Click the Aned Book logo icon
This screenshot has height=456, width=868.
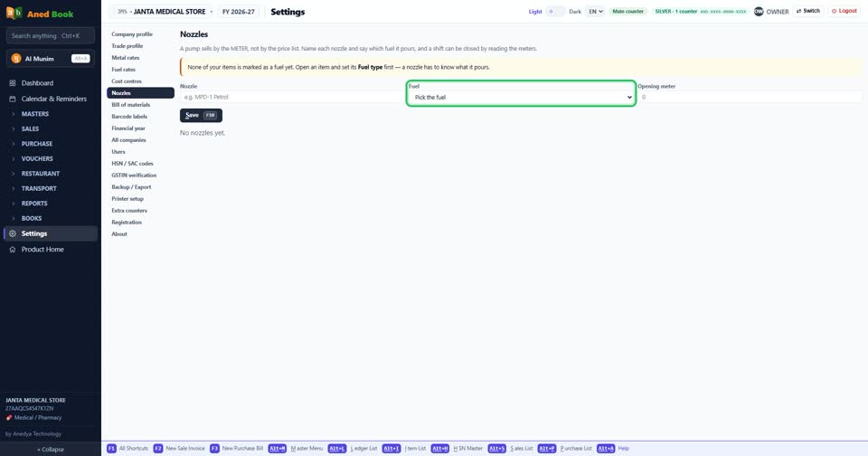coord(14,12)
